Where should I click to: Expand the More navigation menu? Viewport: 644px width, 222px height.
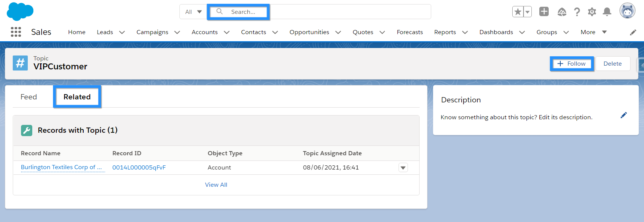coord(593,32)
